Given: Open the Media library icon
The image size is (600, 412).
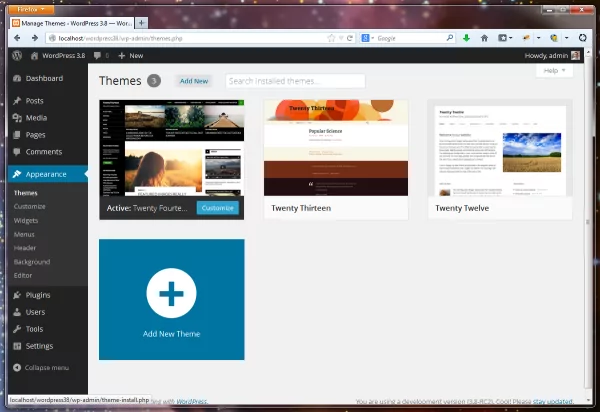Looking at the screenshot, I should coord(17,118).
